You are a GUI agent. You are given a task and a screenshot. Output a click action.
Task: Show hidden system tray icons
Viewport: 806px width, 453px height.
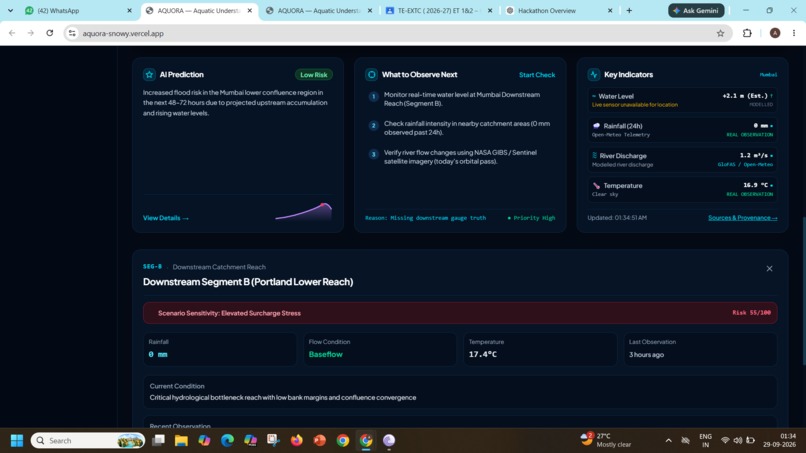(x=668, y=441)
